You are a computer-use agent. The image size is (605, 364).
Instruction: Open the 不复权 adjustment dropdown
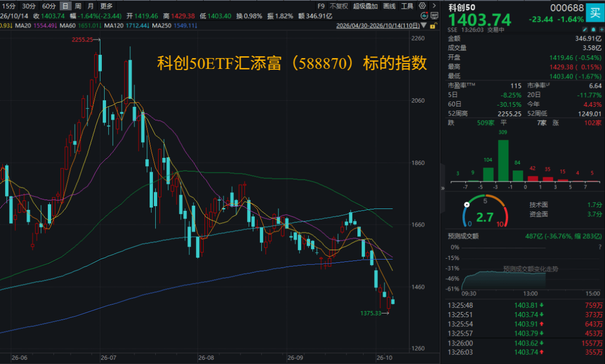point(339,6)
